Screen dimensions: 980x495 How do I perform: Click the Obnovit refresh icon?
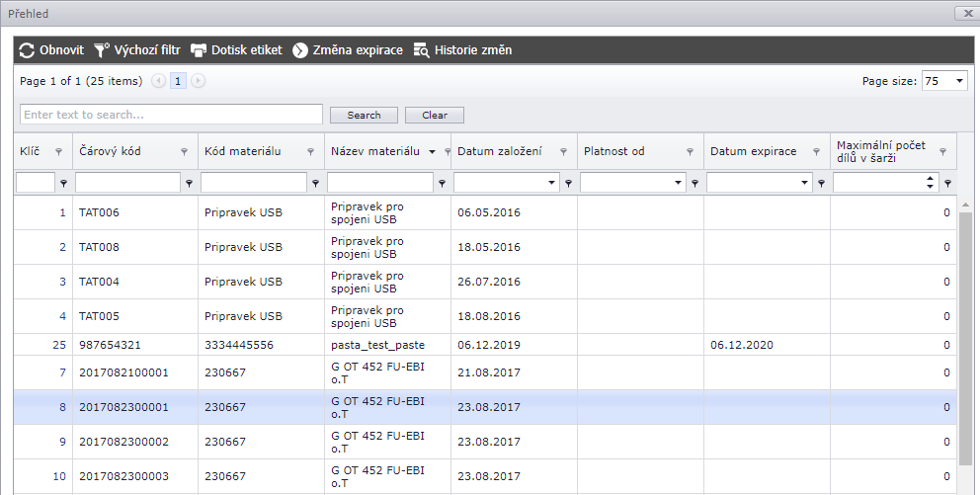point(27,50)
